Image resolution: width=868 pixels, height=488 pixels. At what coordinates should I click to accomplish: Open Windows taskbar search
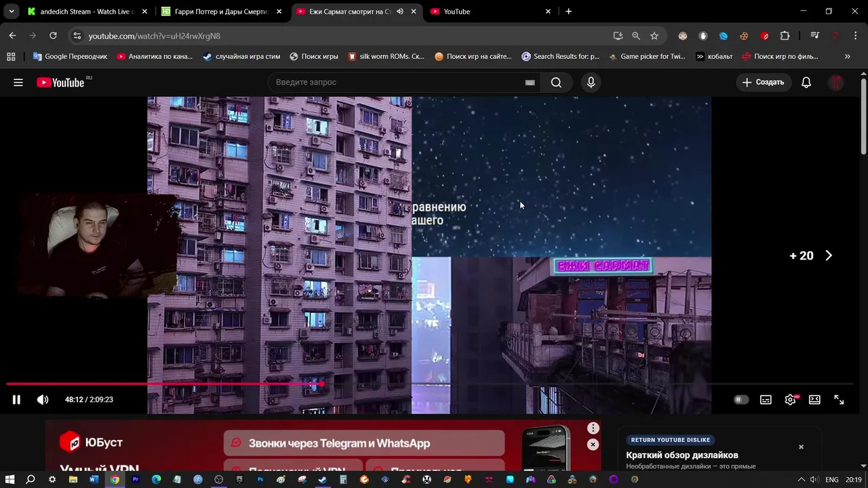pyautogui.click(x=31, y=480)
